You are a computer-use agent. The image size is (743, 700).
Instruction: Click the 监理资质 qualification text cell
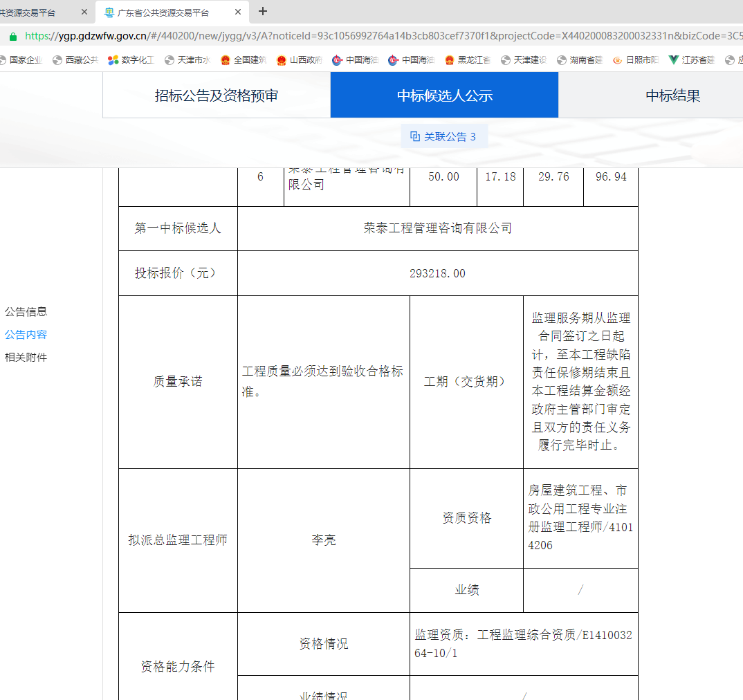pyautogui.click(x=524, y=644)
